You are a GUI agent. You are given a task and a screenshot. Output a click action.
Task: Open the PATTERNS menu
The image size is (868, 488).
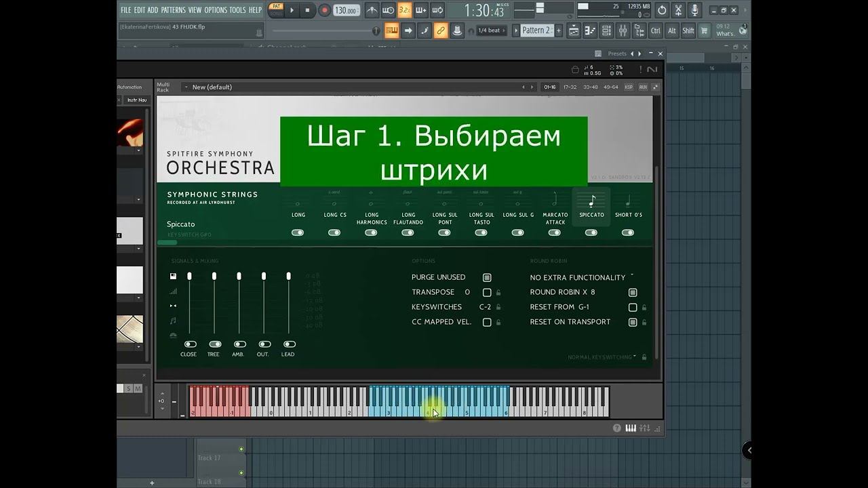click(x=173, y=10)
